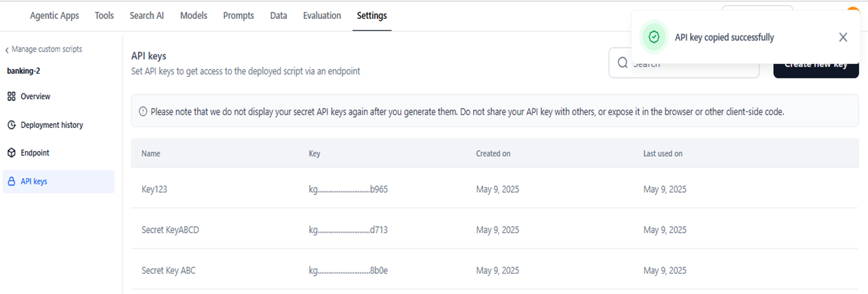Open the Prompts tab
Screen dimensions: 868x294
click(x=238, y=16)
